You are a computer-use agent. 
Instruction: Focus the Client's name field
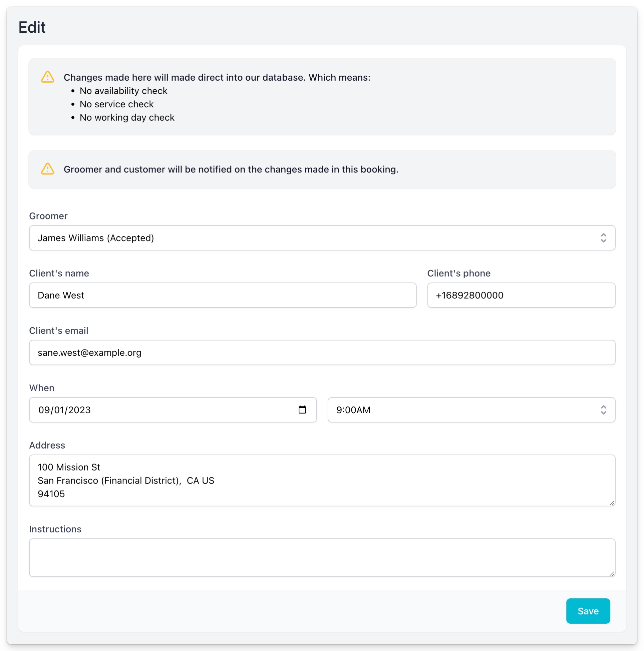223,295
